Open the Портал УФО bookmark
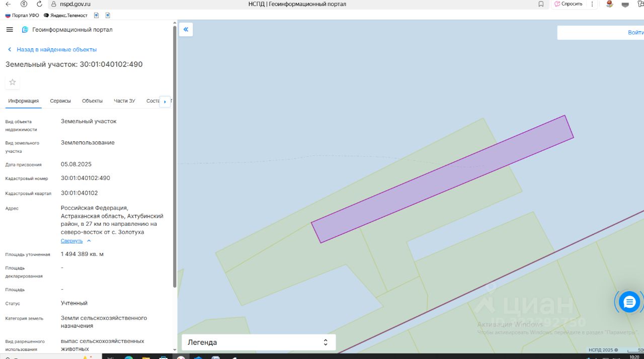 tap(22, 16)
